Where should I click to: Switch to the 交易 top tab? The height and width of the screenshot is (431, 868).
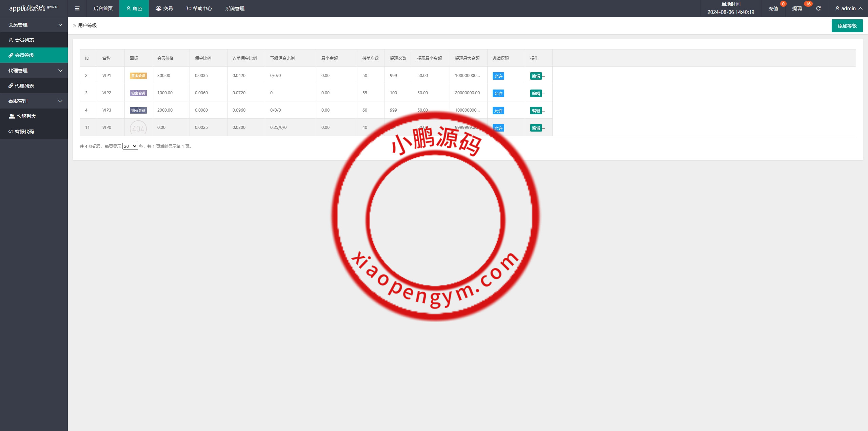pos(164,8)
